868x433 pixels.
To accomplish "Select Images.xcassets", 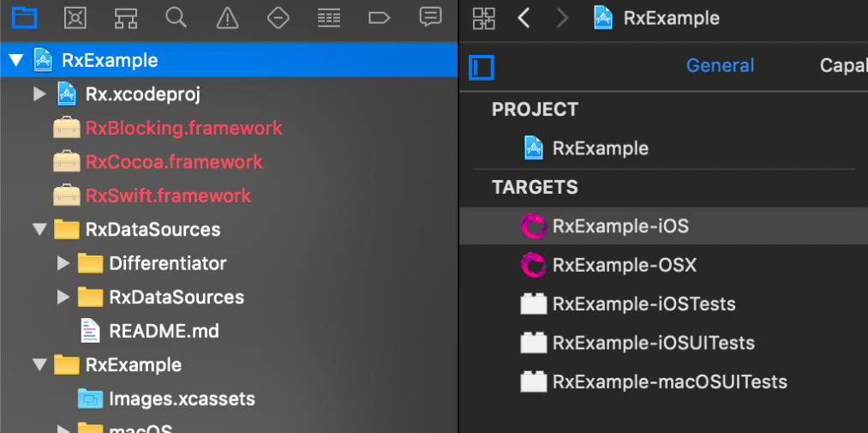I will point(183,399).
